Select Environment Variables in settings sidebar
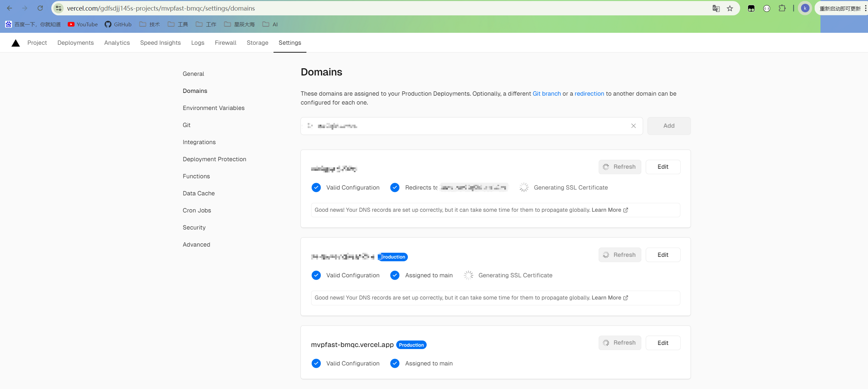 pos(213,108)
